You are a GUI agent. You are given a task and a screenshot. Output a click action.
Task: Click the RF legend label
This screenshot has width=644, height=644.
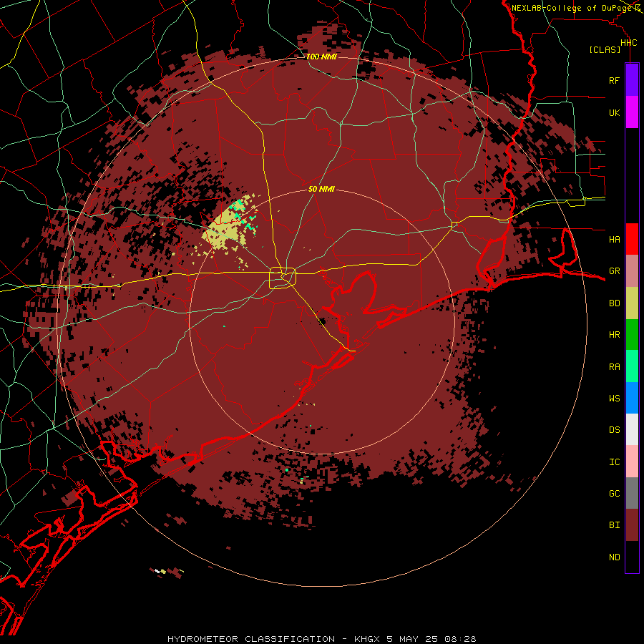(x=614, y=80)
